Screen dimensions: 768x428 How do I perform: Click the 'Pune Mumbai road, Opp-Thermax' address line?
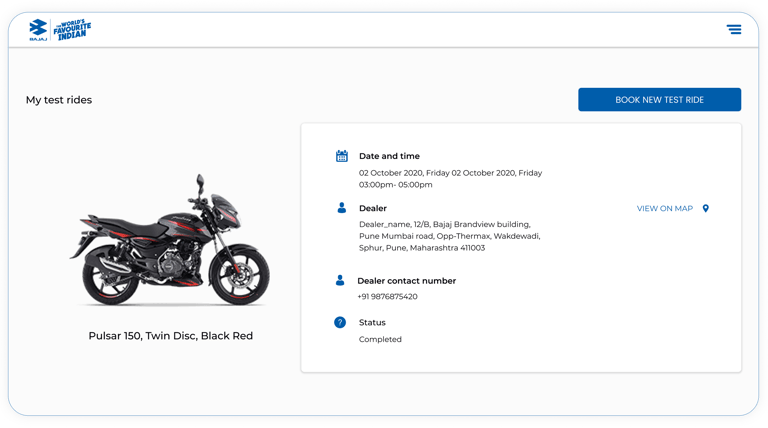point(450,236)
